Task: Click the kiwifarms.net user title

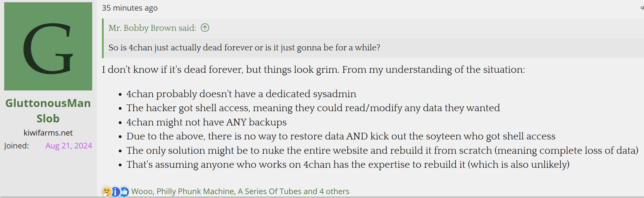Action: click(48, 133)
